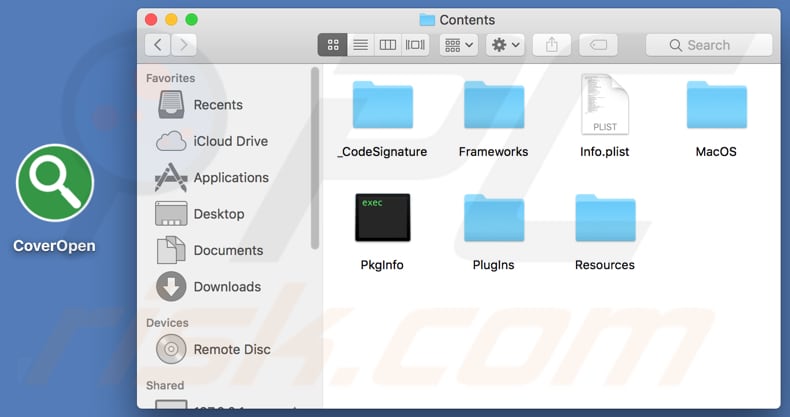Select the _CodeSignature folder icon
Screen dimensions: 790x417
(x=383, y=105)
